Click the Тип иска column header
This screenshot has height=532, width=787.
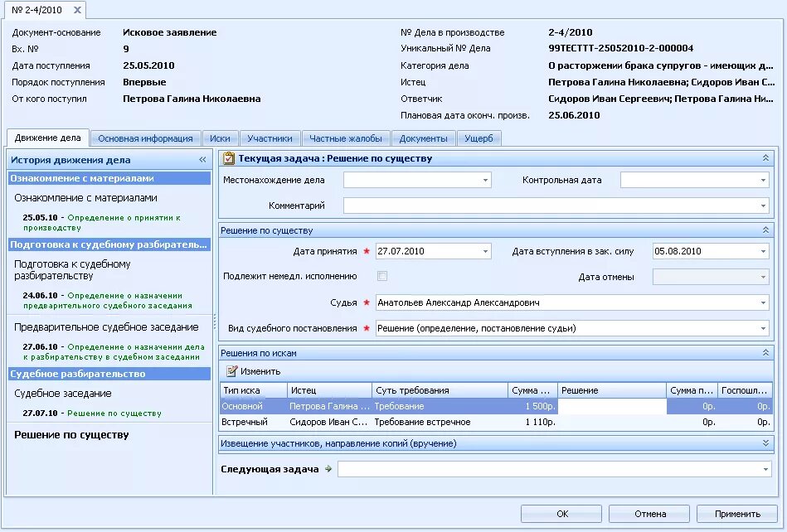pos(254,390)
